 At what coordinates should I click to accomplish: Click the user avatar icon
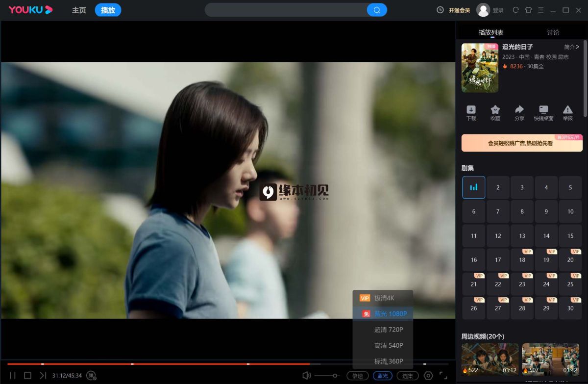483,10
